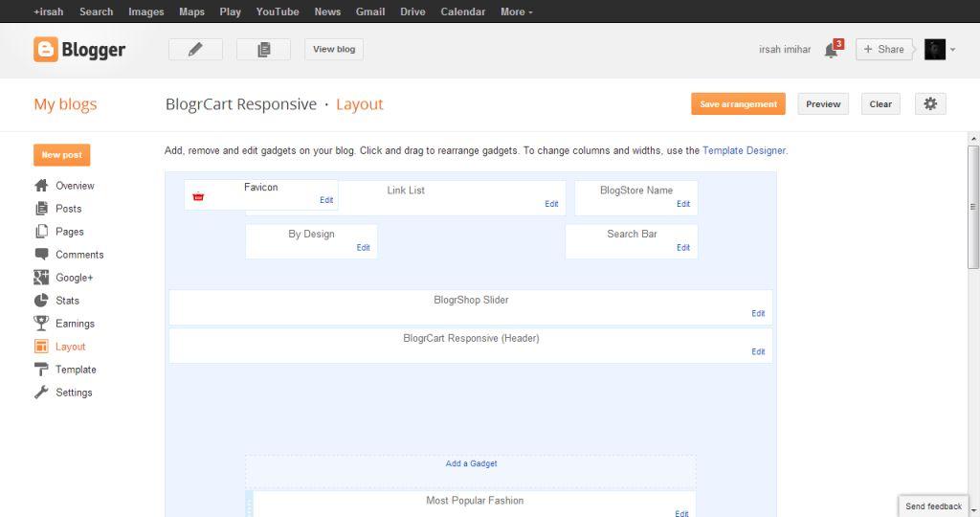Click the Overview home icon
The width and height of the screenshot is (980, 517).
[x=41, y=186]
